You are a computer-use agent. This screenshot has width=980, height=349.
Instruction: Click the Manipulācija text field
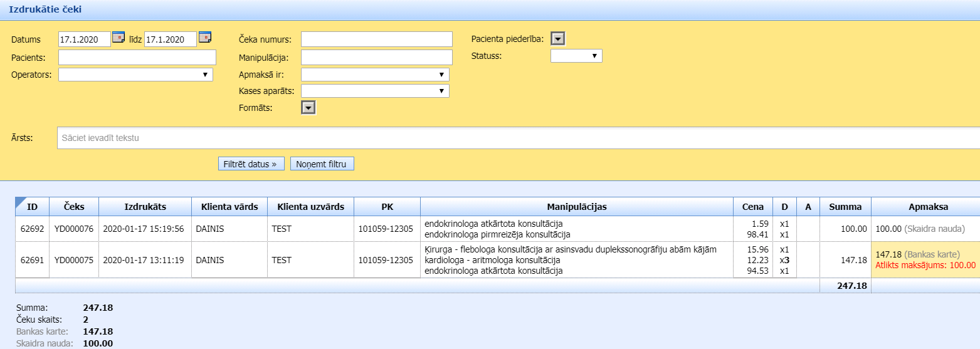pos(376,58)
